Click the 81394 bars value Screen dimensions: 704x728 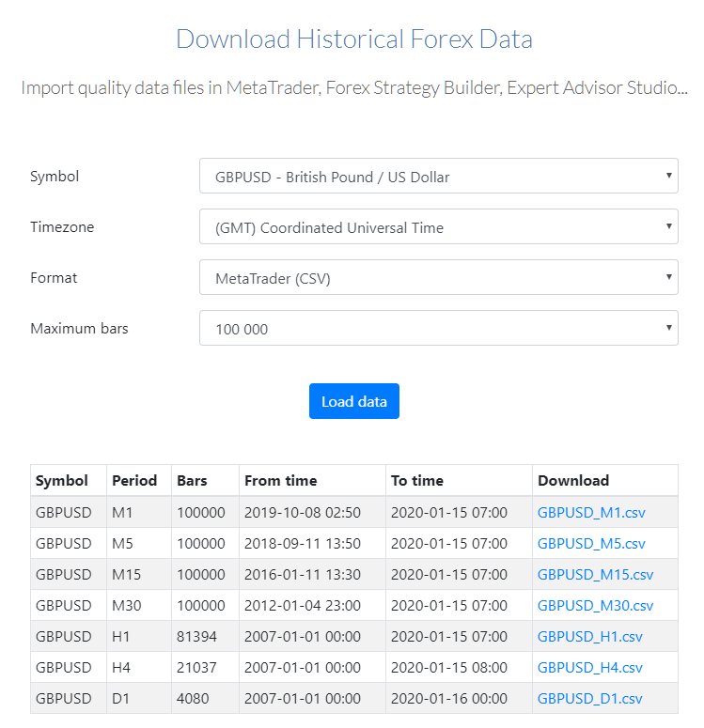click(196, 637)
